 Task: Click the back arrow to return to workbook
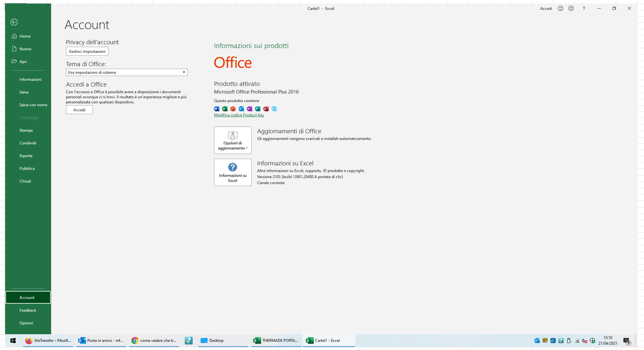[14, 22]
